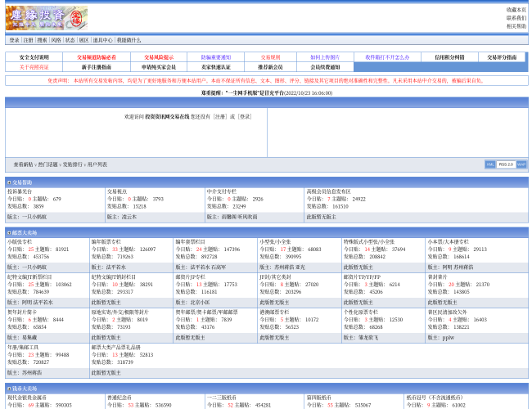532x409 pixels.
Task: Collapse the 钱币大卖场 section
Action: coord(9,389)
